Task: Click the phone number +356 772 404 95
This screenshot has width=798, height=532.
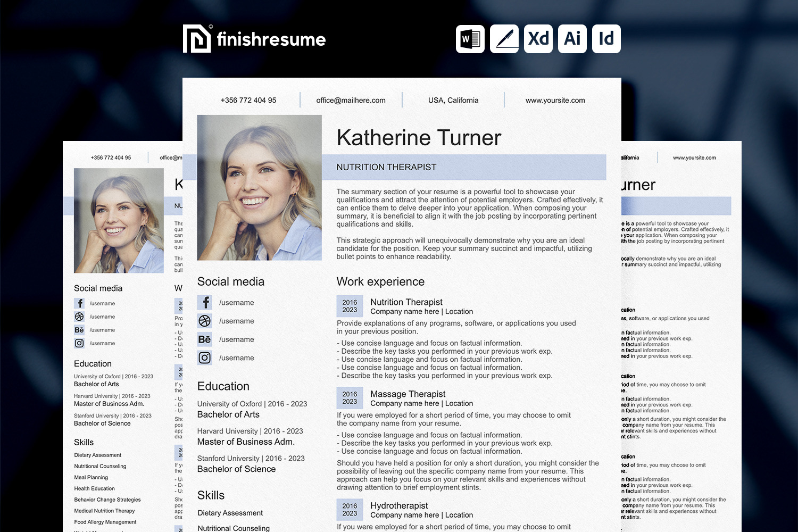Action: coord(248,100)
